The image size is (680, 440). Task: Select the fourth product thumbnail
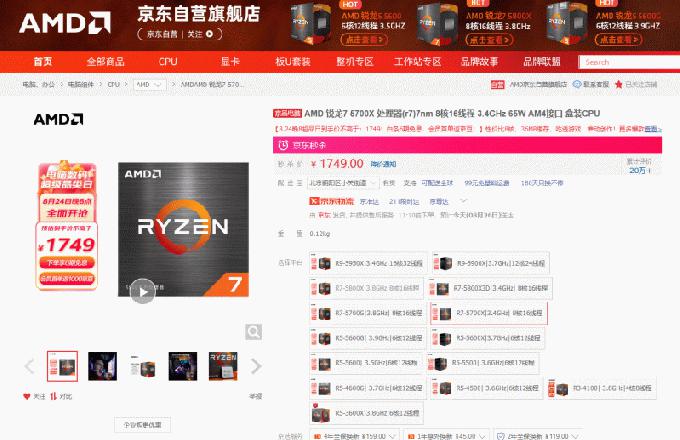coord(183,366)
